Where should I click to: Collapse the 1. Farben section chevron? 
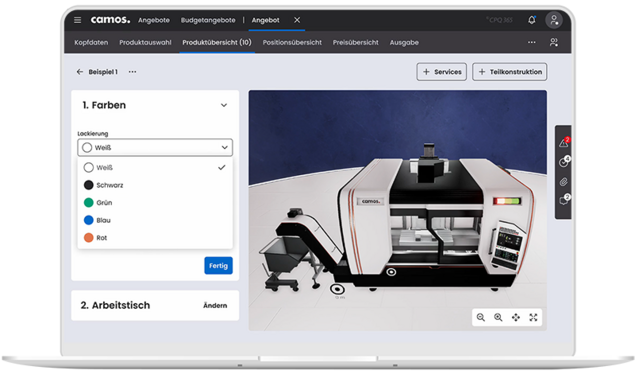coord(224,105)
